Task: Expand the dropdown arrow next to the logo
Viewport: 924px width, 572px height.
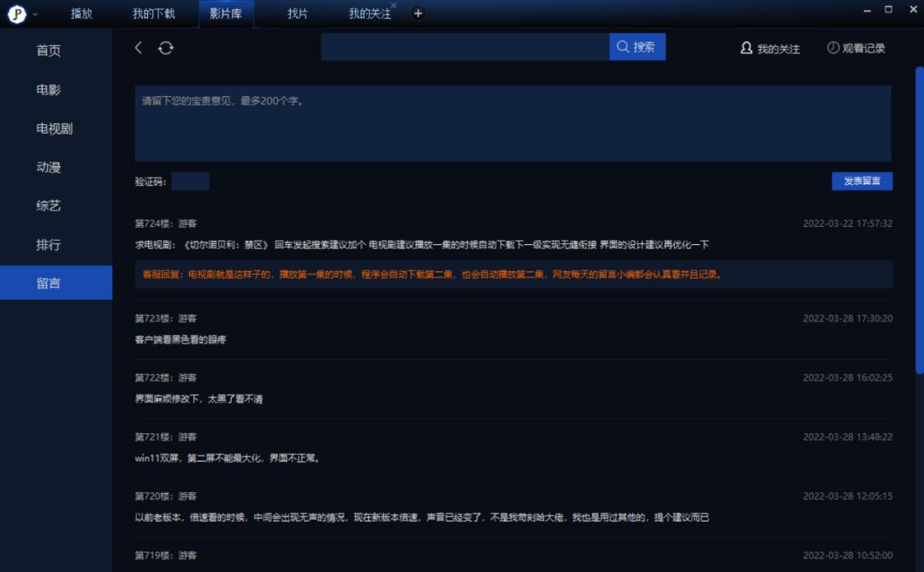Action: (x=35, y=14)
